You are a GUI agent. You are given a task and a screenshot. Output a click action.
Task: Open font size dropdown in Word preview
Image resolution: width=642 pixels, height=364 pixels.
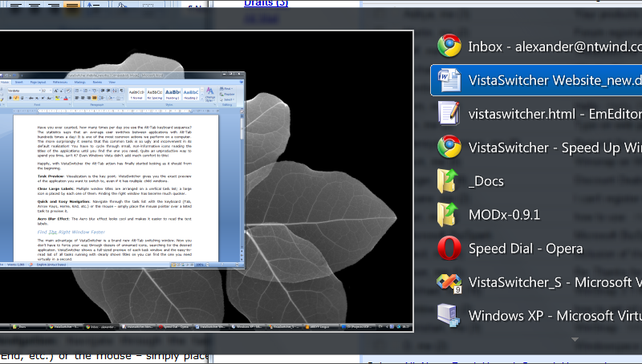click(x=51, y=91)
